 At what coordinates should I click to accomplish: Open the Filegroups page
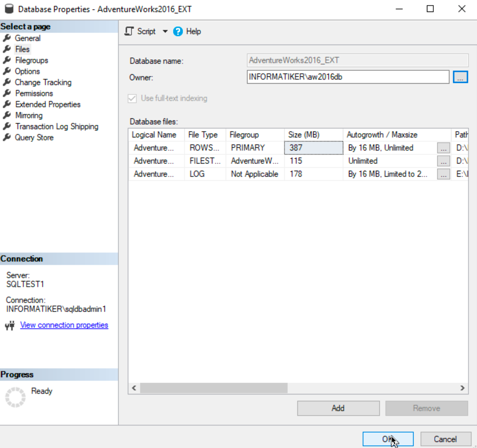tap(32, 60)
